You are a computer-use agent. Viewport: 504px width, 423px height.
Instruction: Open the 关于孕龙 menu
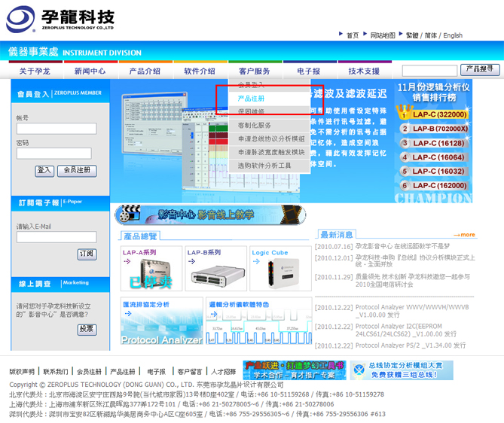[35, 71]
